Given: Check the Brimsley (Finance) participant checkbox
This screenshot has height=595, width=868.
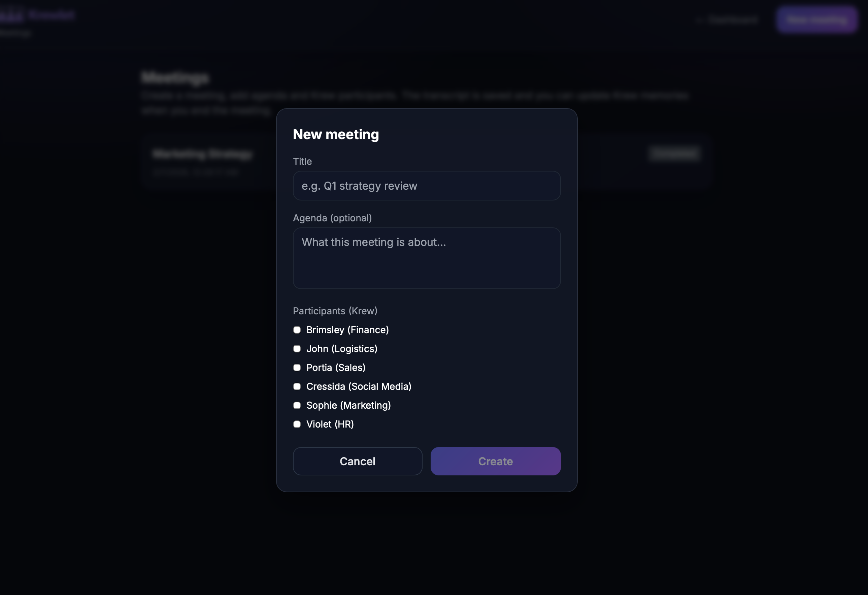Looking at the screenshot, I should click(297, 330).
